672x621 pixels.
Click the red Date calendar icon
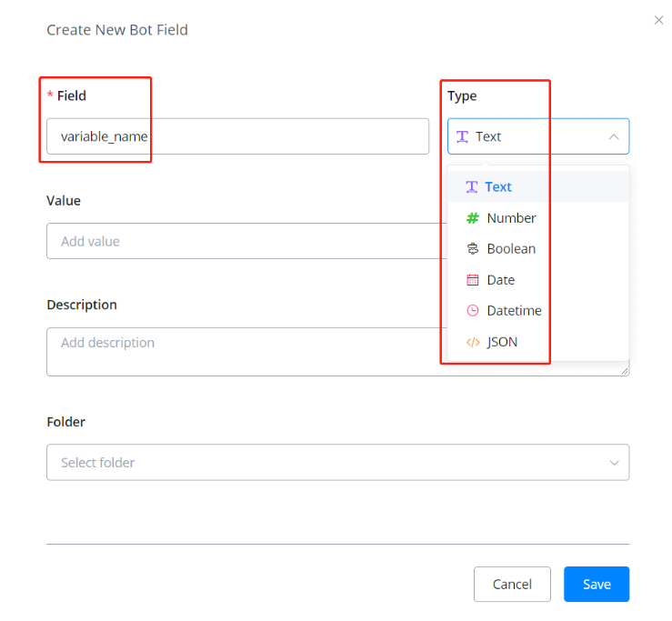point(472,280)
